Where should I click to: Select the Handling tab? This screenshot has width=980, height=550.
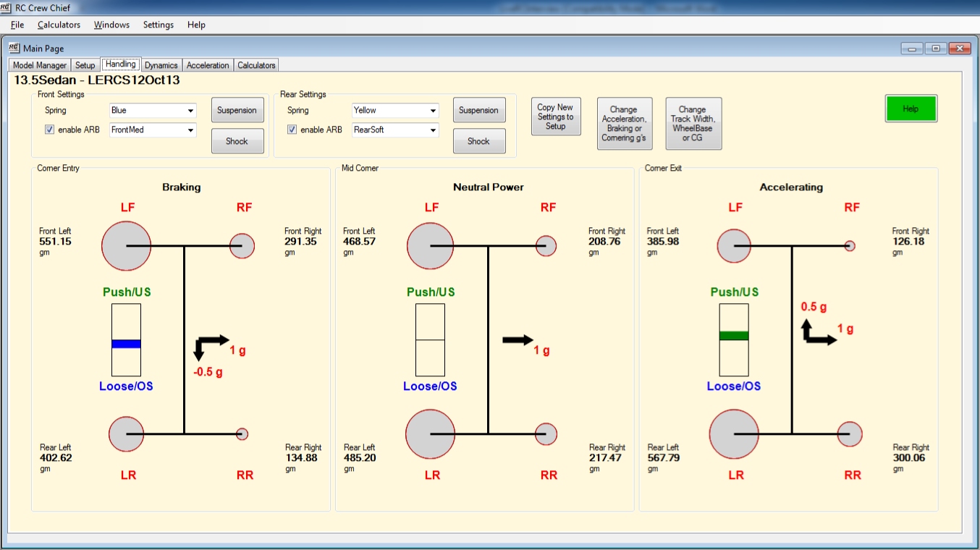tap(120, 64)
